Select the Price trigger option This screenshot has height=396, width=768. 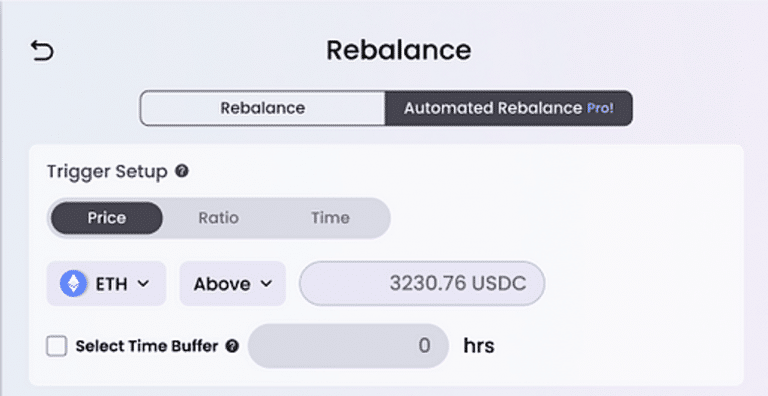[x=107, y=218]
